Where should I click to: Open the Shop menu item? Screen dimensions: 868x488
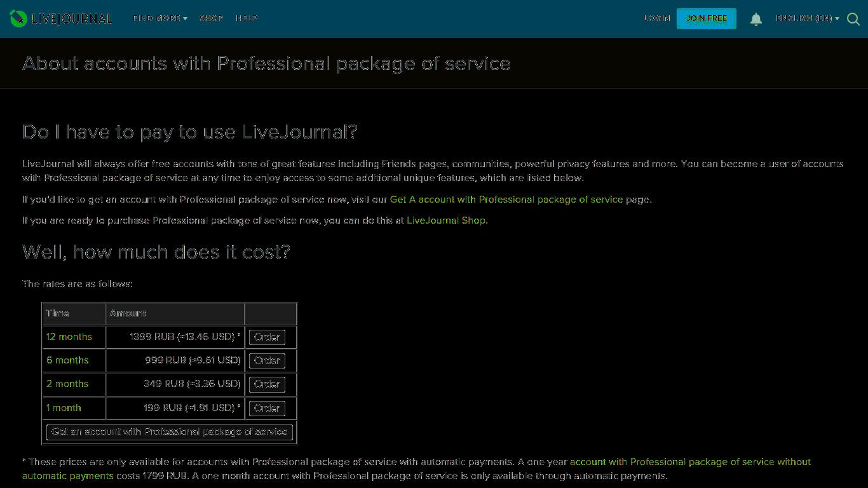212,18
